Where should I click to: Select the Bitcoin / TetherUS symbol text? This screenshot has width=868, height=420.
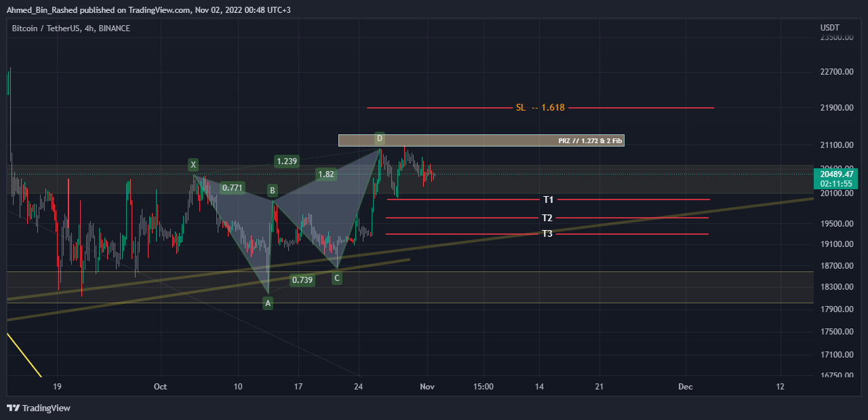click(43, 28)
